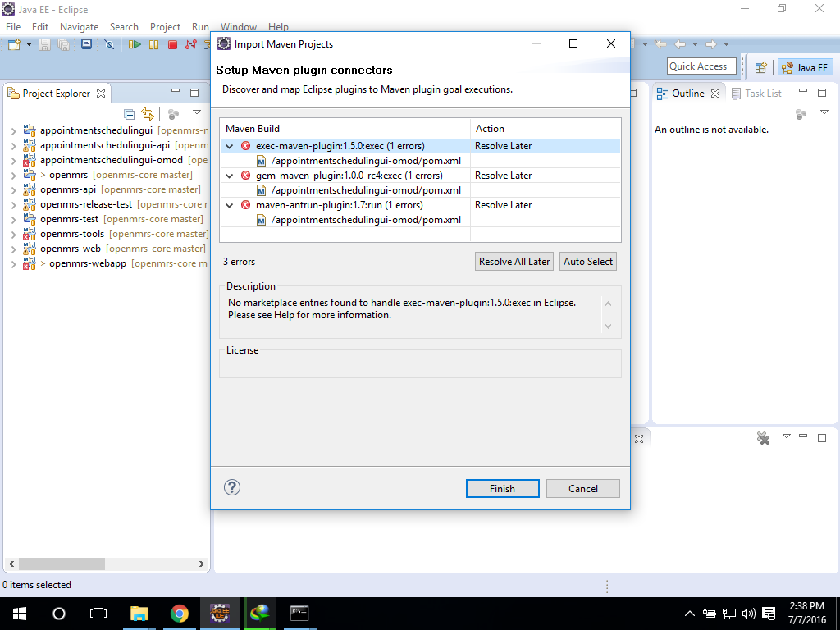The image size is (840, 630).
Task: Click the Remove All Terminated icon in the bottom panel
Action: (763, 438)
